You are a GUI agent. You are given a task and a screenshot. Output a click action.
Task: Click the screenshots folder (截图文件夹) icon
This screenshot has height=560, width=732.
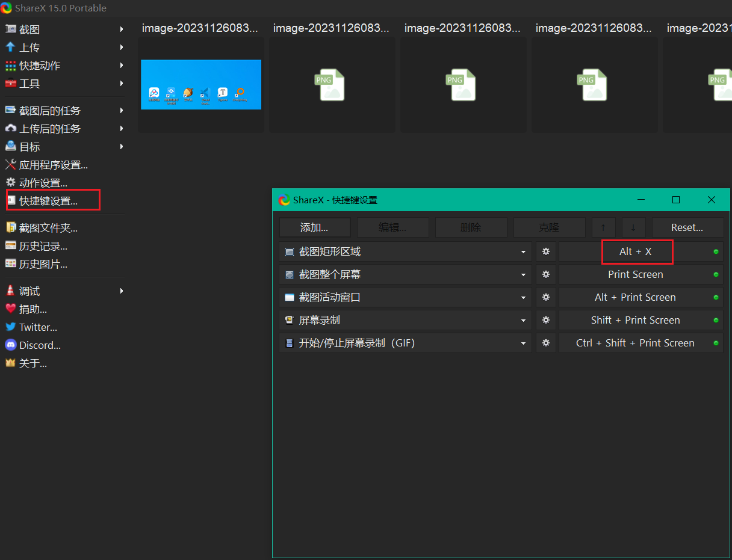pyautogui.click(x=10, y=227)
